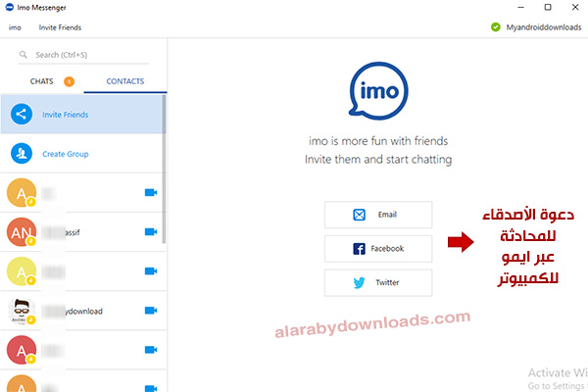This screenshot has width=588, height=392.
Task: Click the contacts list scrollbar
Action: coord(164,169)
